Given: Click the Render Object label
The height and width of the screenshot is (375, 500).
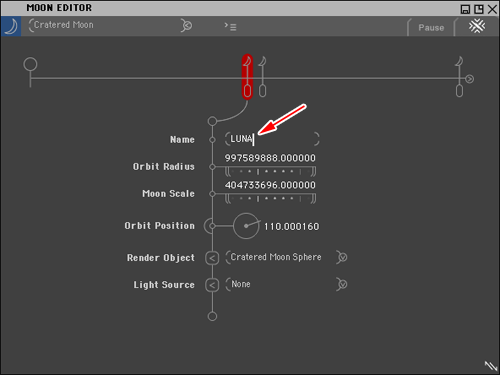Looking at the screenshot, I should click(161, 258).
